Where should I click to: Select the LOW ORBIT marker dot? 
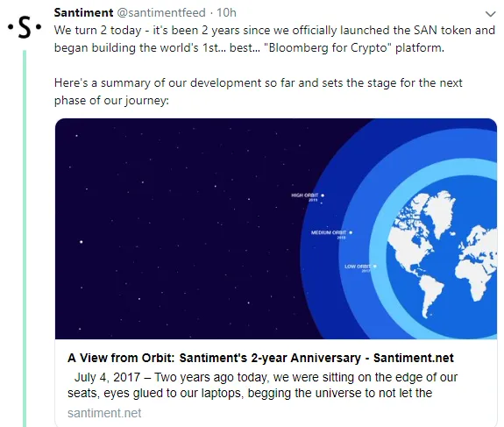[x=375, y=267]
